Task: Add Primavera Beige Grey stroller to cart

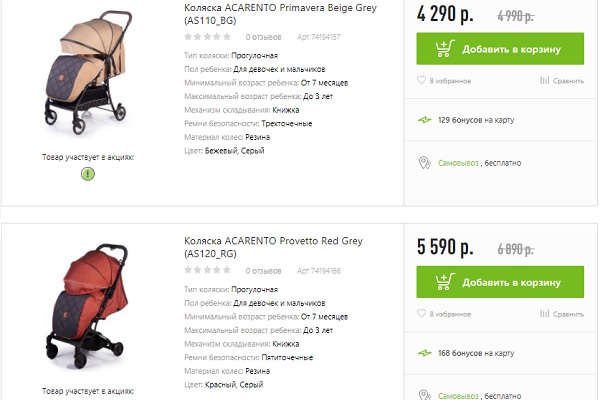Action: pyautogui.click(x=499, y=48)
